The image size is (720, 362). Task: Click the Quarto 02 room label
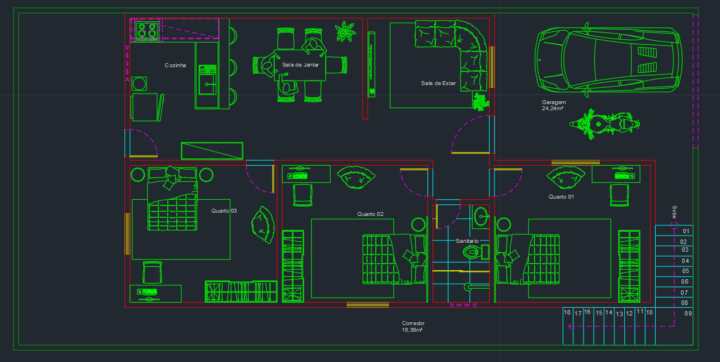point(370,214)
